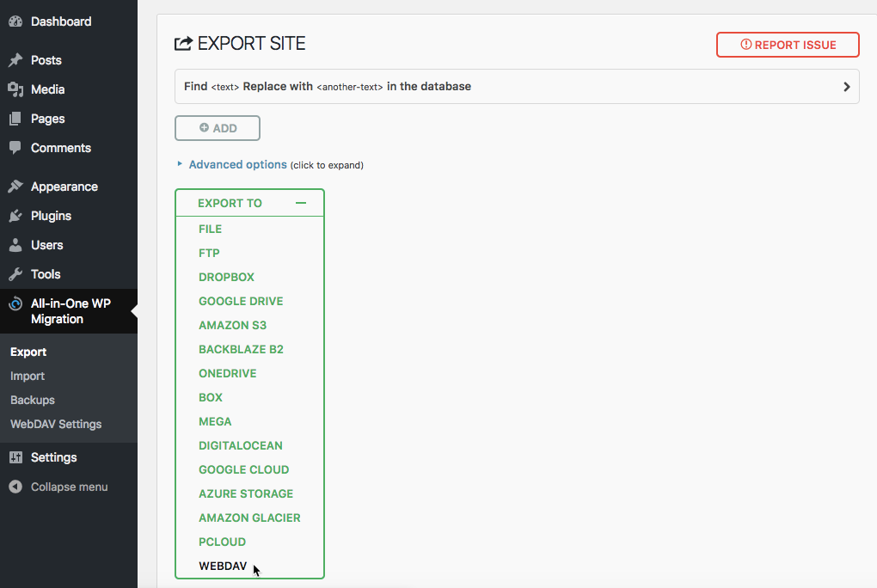Collapse the Export To dropdown

tap(300, 203)
